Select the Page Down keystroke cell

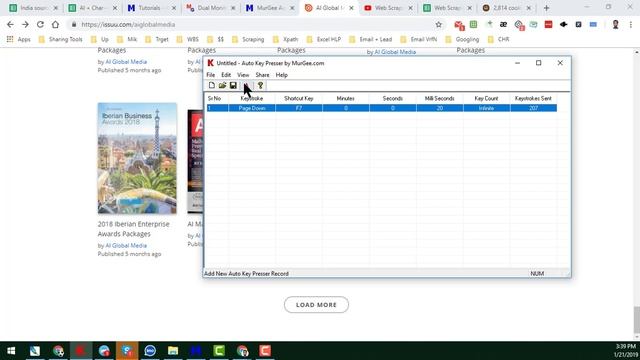pyautogui.click(x=252, y=108)
